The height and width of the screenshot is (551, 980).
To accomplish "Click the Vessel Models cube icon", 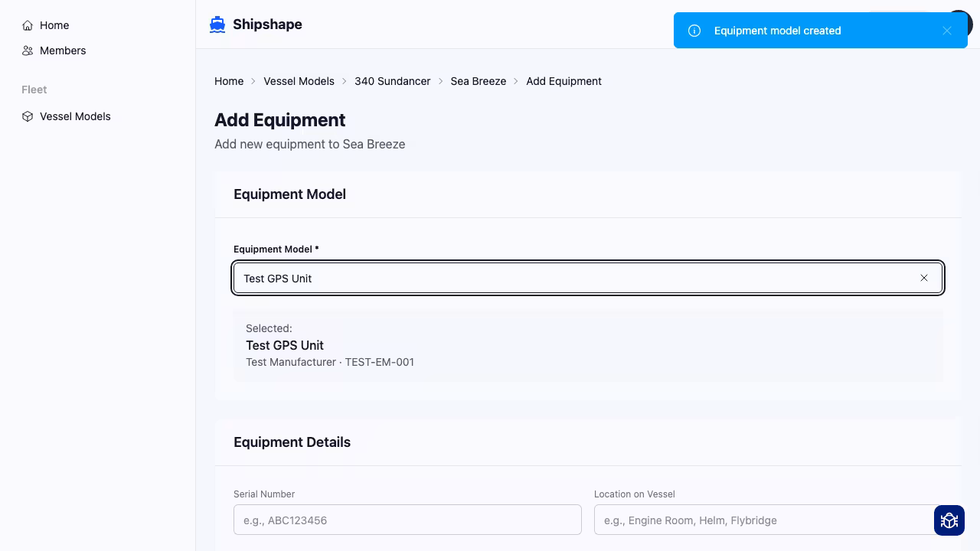I will click(28, 116).
